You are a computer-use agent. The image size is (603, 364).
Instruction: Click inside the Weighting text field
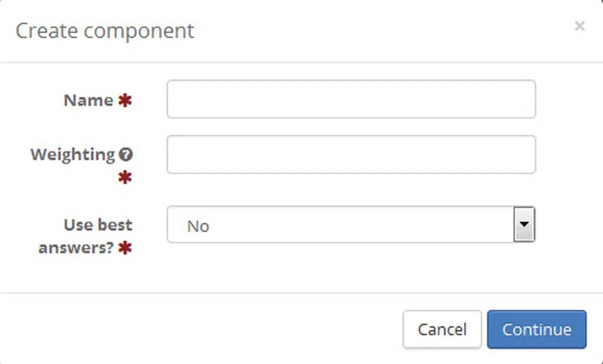pyautogui.click(x=351, y=155)
